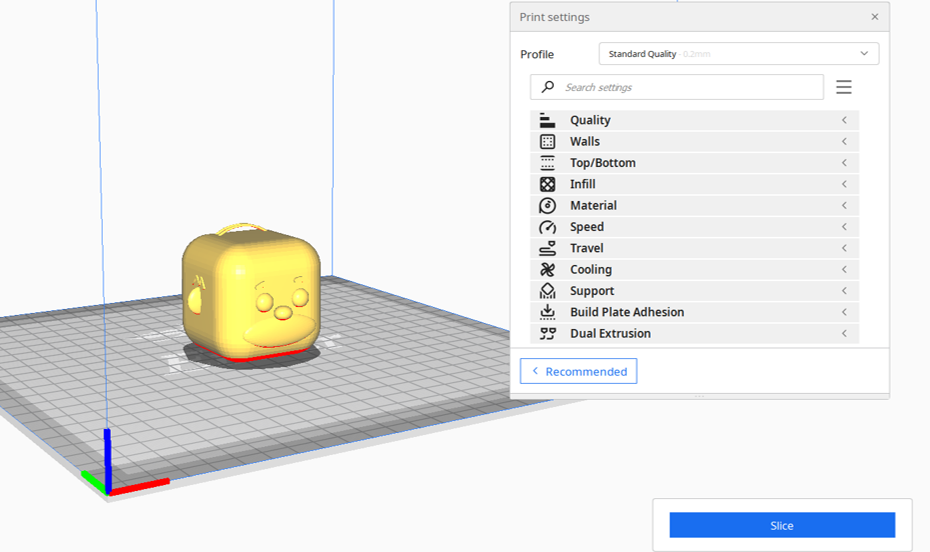Click the Search settings input field

coord(690,87)
